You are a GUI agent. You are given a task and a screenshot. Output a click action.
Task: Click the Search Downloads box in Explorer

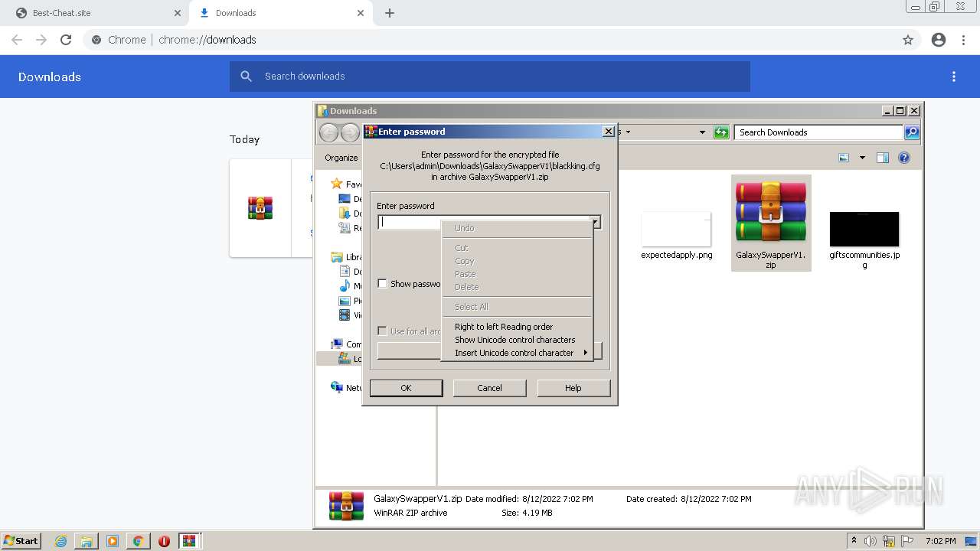(818, 132)
